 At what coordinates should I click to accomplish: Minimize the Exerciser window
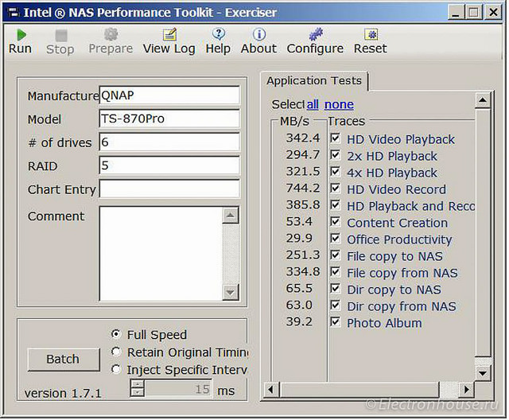[456, 13]
